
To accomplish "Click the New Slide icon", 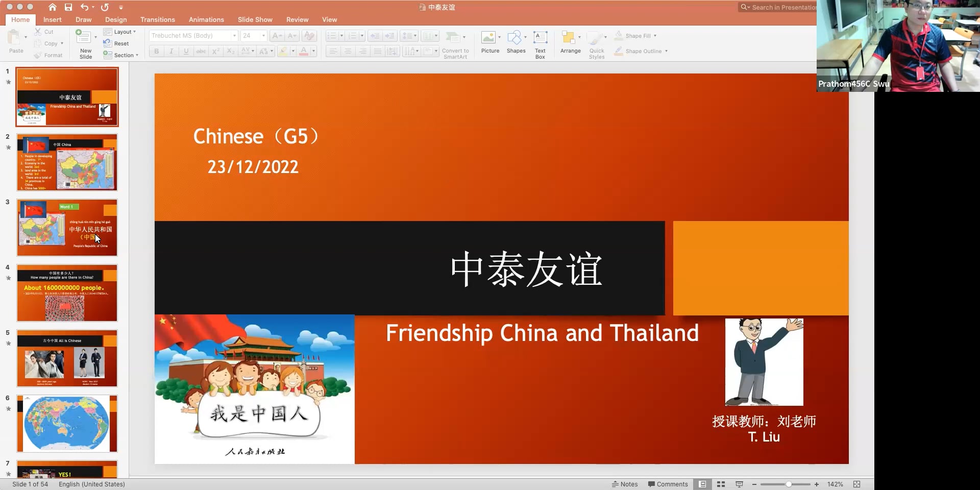I will [83, 37].
